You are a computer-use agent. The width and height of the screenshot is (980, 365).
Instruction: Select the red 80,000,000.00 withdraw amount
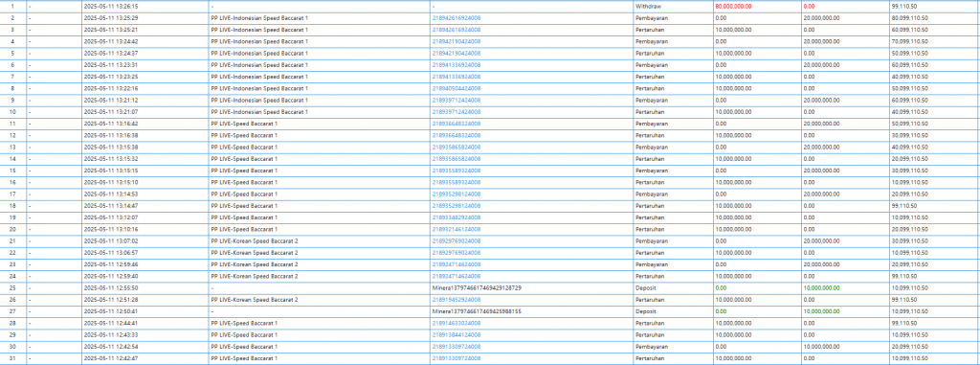click(x=734, y=6)
